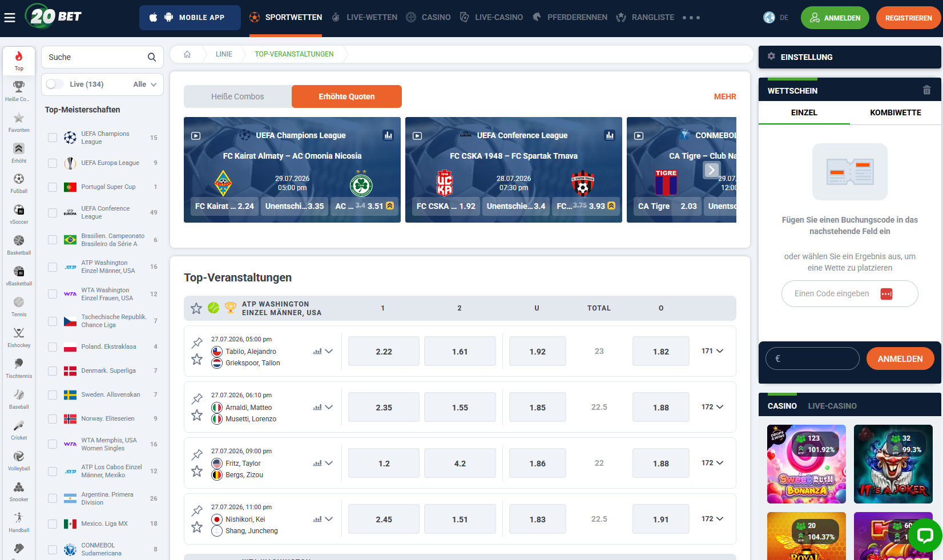Open the language selector globe
The image size is (943, 560).
tap(769, 18)
